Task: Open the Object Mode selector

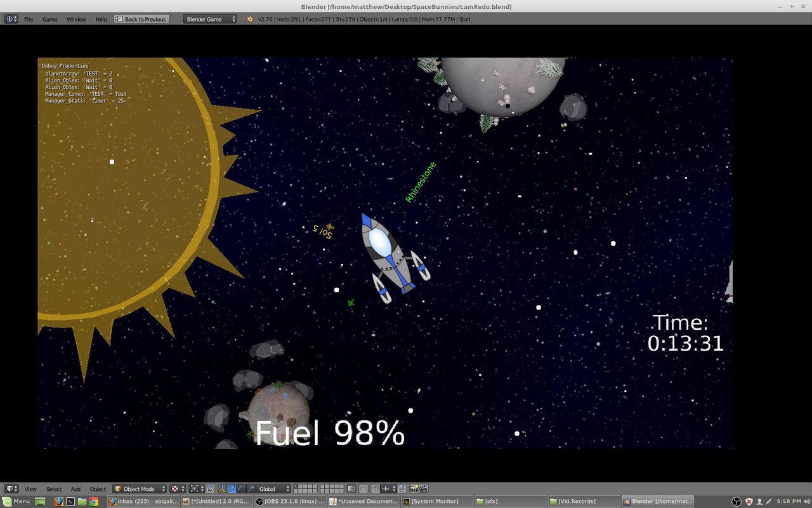Action: pyautogui.click(x=140, y=489)
